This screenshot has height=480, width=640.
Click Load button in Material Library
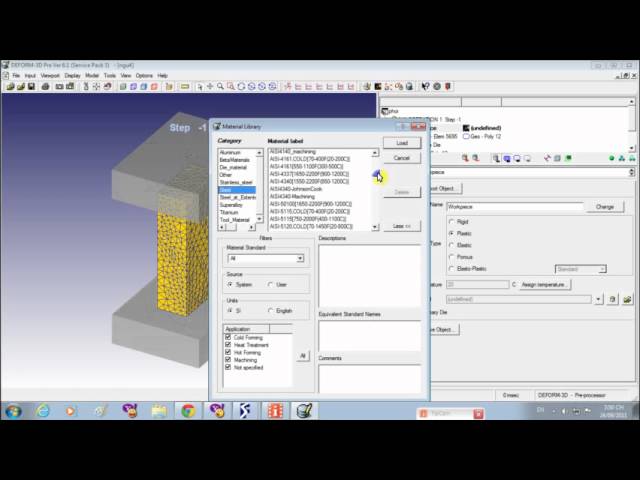[x=402, y=143]
